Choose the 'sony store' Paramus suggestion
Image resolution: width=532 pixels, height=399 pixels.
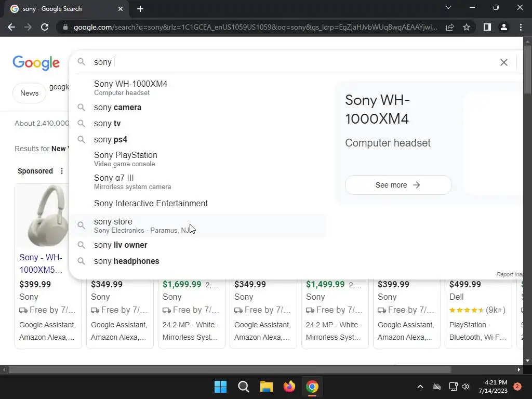point(198,225)
